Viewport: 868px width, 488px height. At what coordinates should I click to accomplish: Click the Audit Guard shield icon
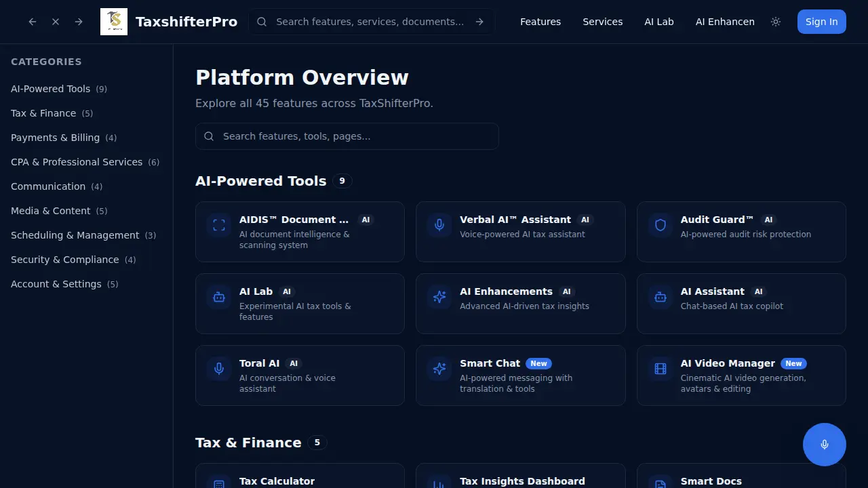pos(660,225)
